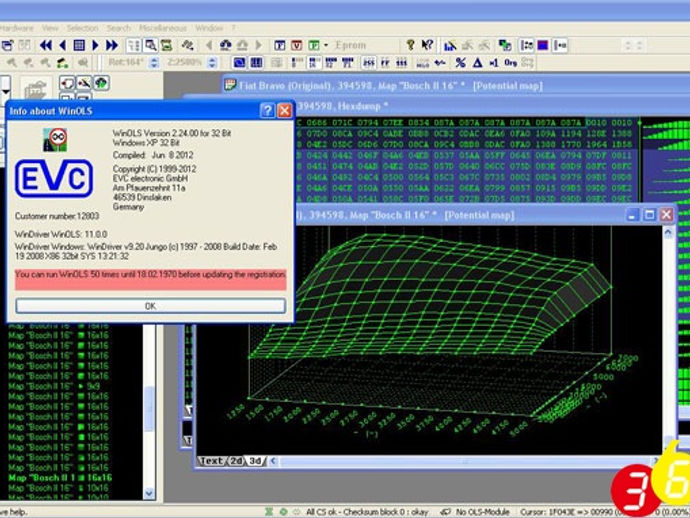Switch the map window to Text tab
Screen dimensions: 690x518
pyautogui.click(x=212, y=461)
